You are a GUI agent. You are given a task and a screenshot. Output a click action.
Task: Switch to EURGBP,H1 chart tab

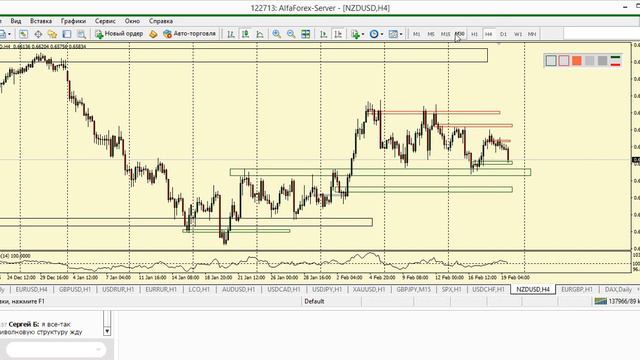[577, 289]
